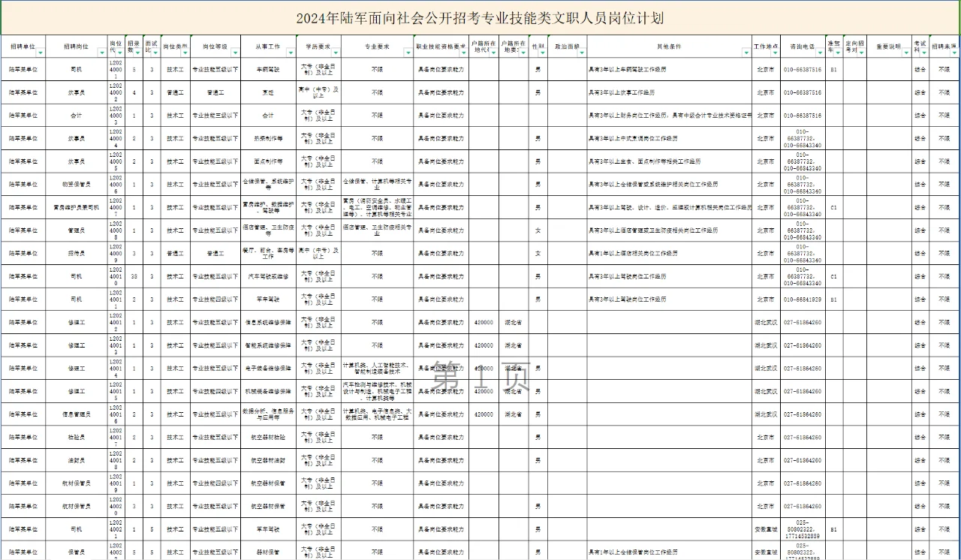Image resolution: width=961 pixels, height=560 pixels.
Task: Open the 咨询电话 column filter dropdown
Action: click(x=821, y=53)
